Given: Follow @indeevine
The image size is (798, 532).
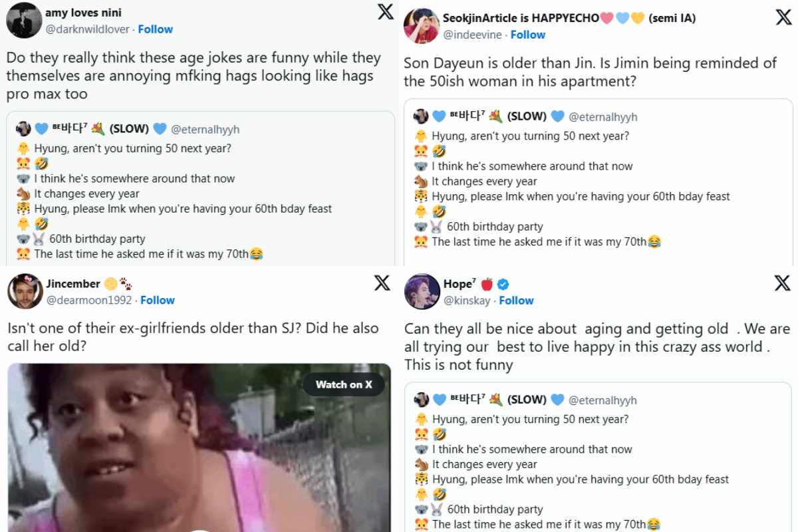Looking at the screenshot, I should (528, 35).
